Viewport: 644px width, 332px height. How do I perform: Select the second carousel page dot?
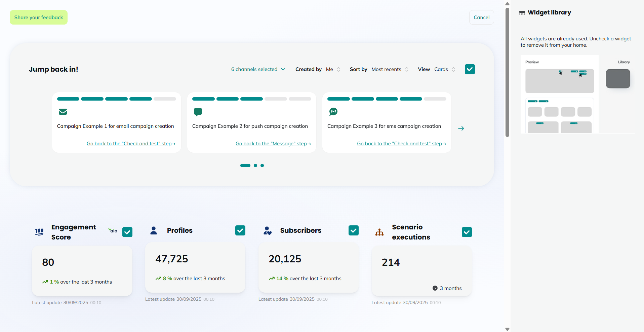[255, 165]
